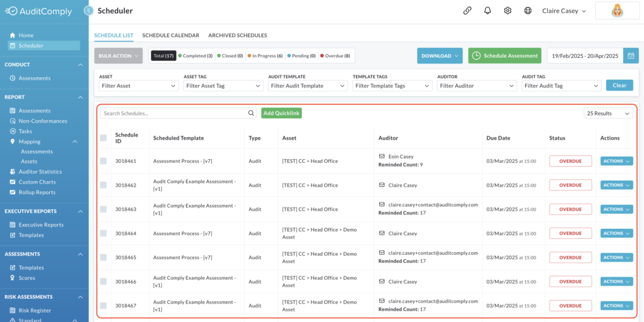Click the user avatar image
This screenshot has height=322, width=644.
tap(617, 11)
